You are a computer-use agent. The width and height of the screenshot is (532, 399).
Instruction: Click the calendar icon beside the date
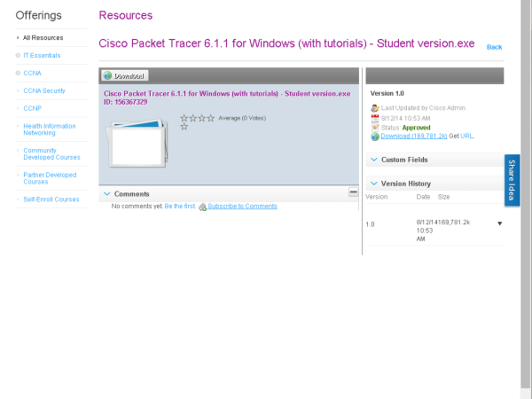(375, 118)
